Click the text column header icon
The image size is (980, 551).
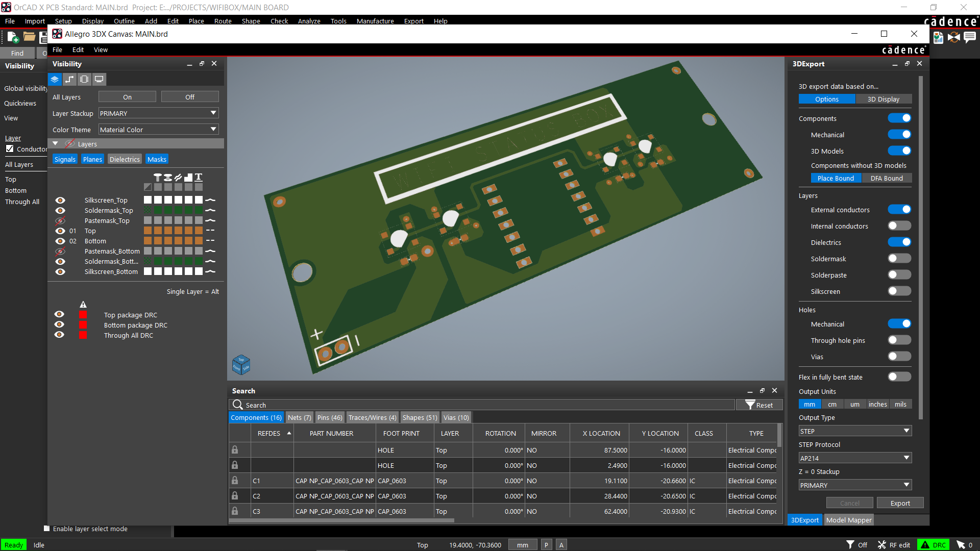(x=199, y=177)
